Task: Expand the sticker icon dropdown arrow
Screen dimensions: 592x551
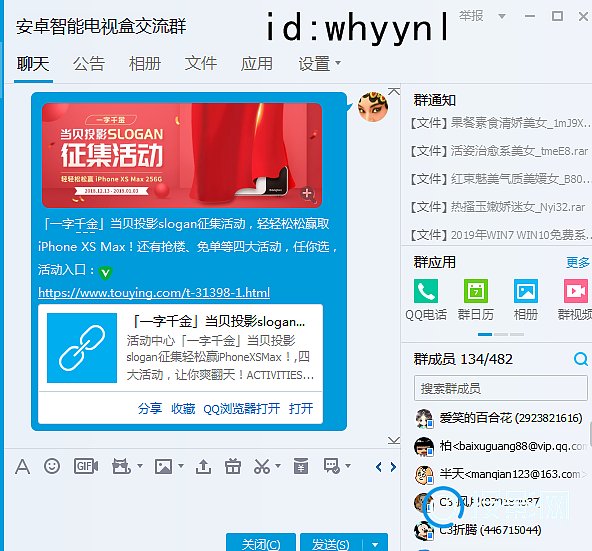Action: click(x=140, y=466)
